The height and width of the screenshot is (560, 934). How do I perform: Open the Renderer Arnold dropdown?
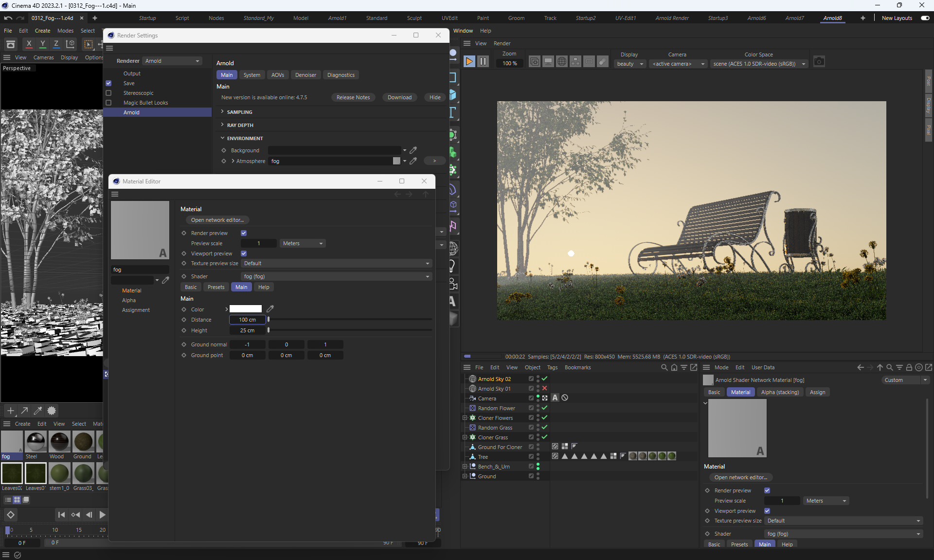[x=172, y=61]
